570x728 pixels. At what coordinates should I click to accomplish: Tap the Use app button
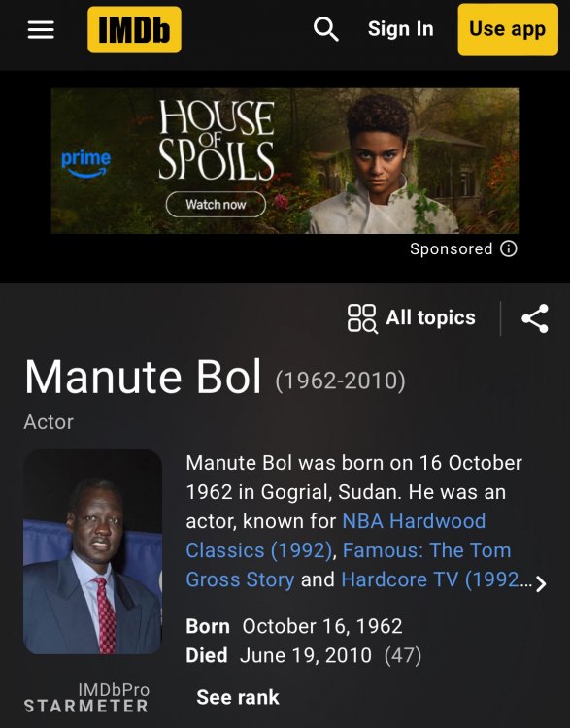tap(508, 30)
